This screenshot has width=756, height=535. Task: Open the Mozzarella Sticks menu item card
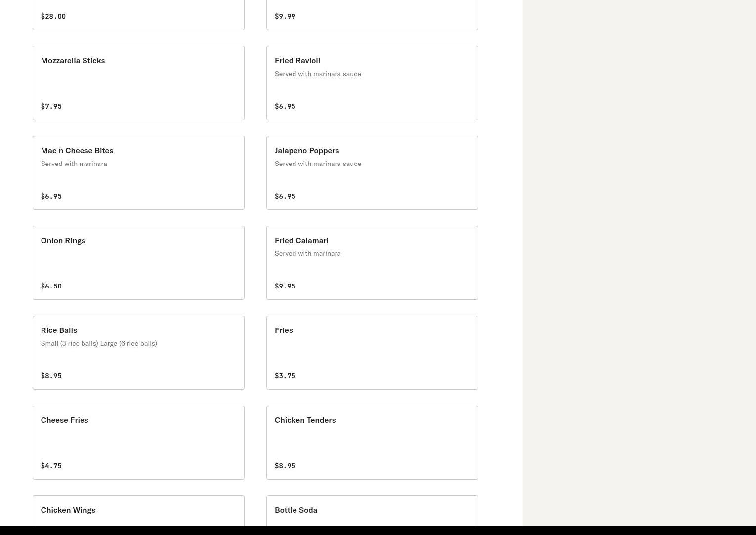[x=138, y=83]
